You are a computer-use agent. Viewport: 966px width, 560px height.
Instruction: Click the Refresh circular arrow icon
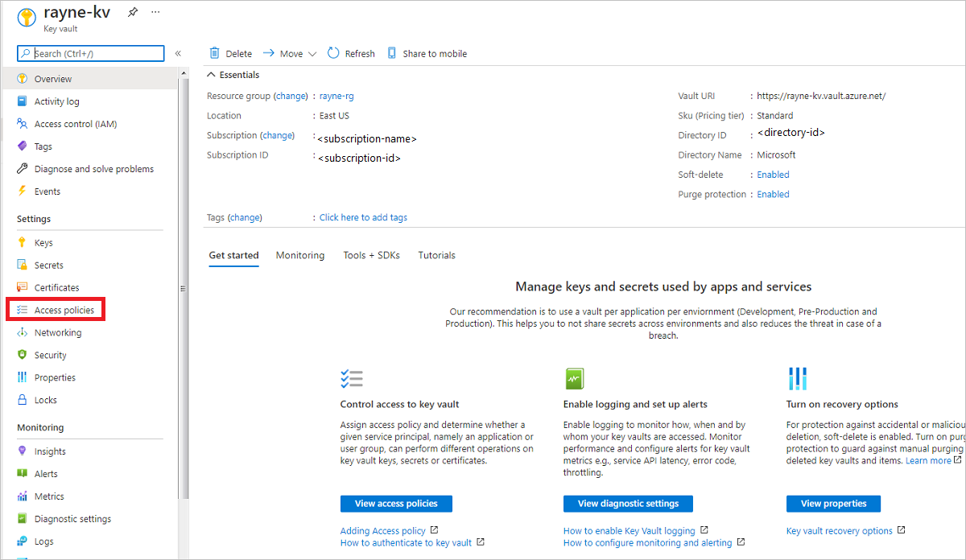(333, 53)
